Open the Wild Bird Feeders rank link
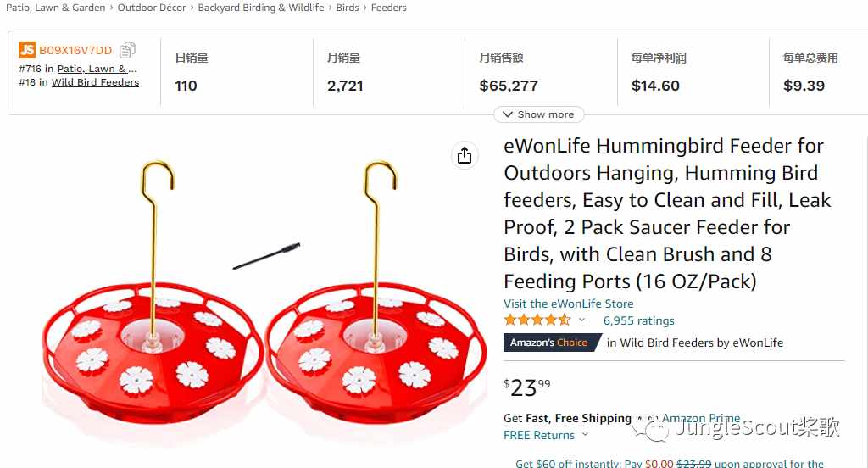This screenshot has width=868, height=468. (x=95, y=82)
